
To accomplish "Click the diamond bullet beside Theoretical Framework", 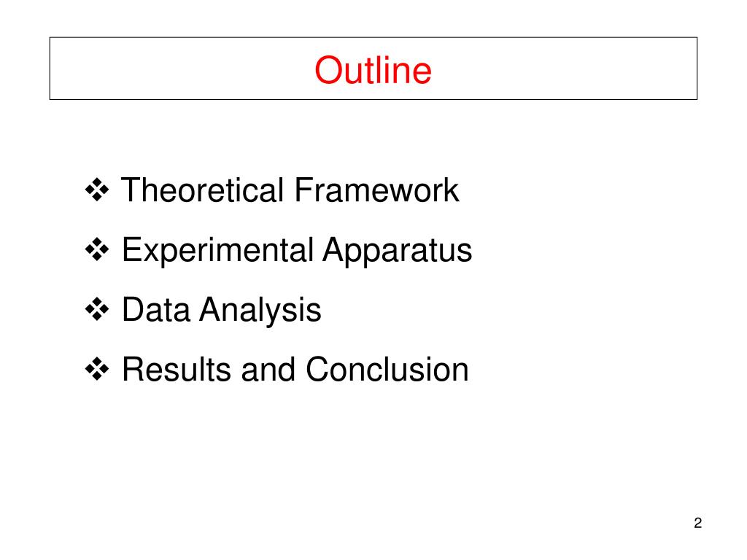I will tap(97, 190).
